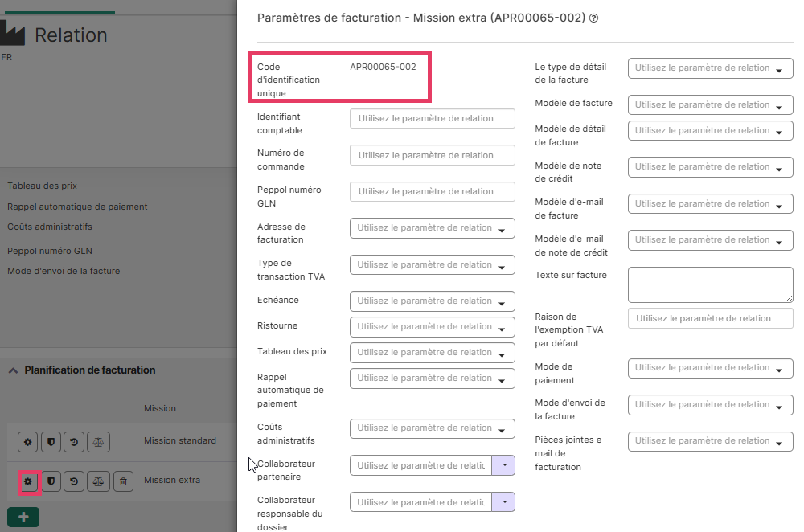Open the Echéance dropdown

(433, 301)
